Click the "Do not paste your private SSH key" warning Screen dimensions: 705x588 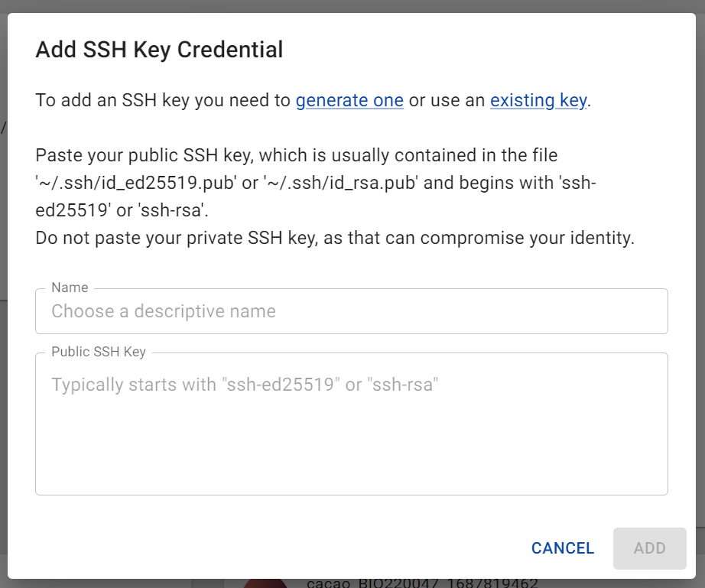click(x=334, y=238)
